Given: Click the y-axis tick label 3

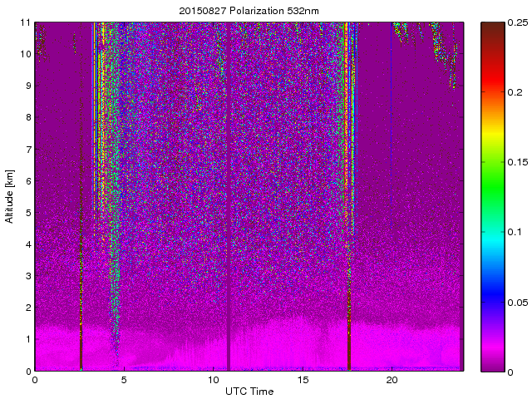Looking at the screenshot, I should [x=27, y=276].
